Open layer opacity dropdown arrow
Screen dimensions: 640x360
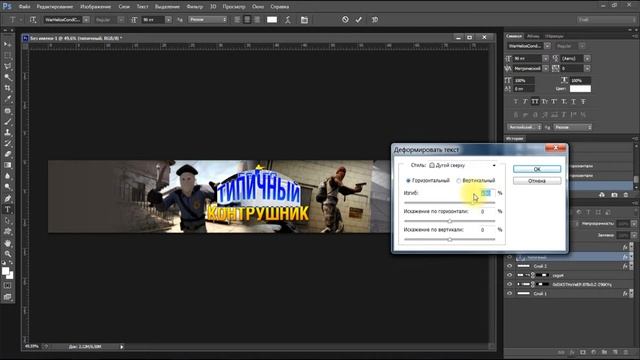coord(633,224)
